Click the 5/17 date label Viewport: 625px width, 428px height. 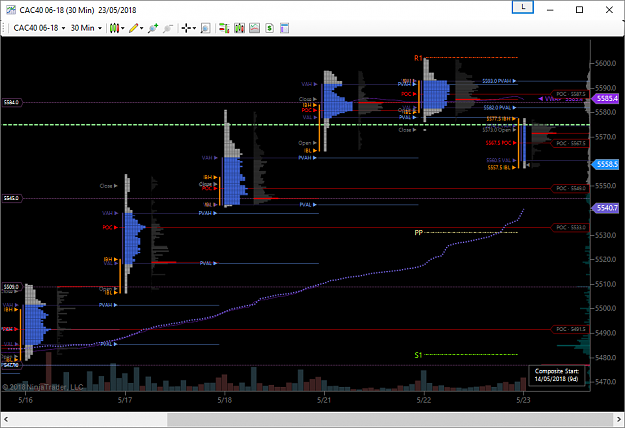pos(125,400)
